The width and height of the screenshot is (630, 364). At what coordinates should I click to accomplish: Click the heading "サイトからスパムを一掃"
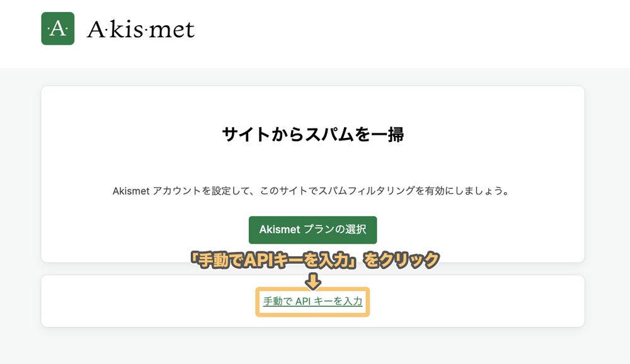(x=312, y=134)
